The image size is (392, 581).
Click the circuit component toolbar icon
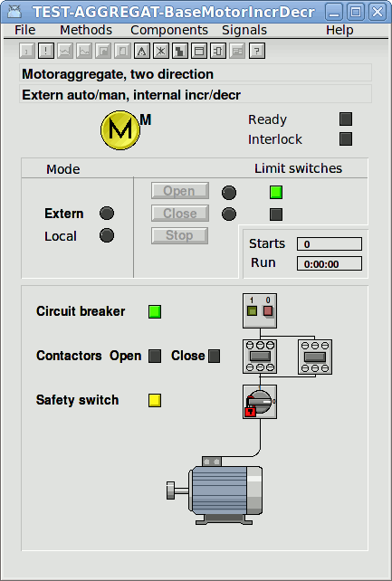pyautogui.click(x=218, y=52)
